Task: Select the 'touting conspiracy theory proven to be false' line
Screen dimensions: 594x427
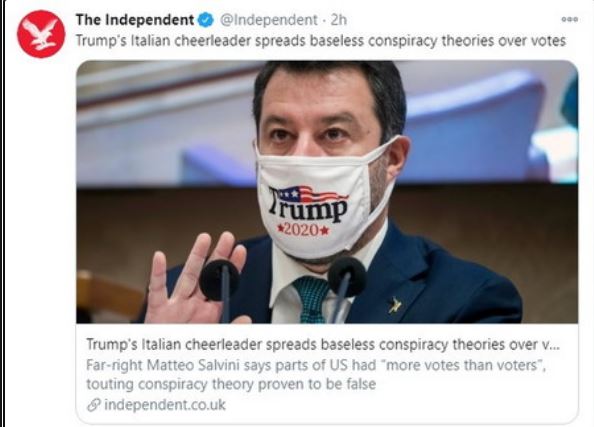Action: coord(231,384)
